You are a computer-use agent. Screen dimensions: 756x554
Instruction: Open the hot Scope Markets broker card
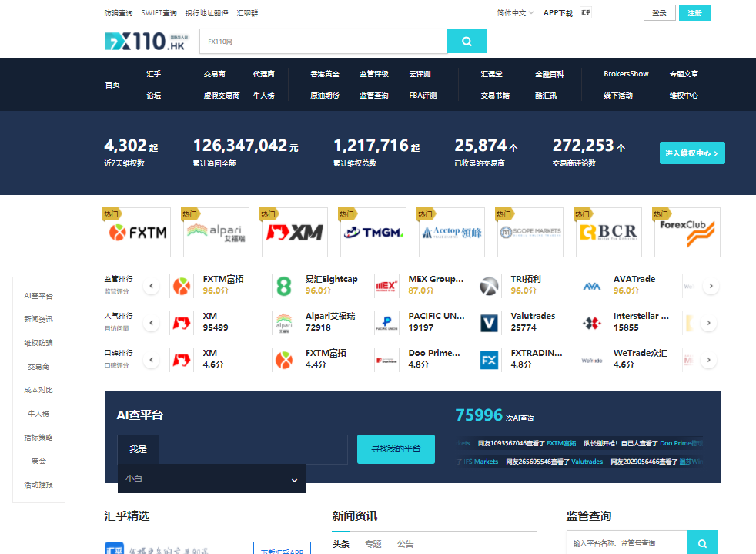[x=530, y=232]
